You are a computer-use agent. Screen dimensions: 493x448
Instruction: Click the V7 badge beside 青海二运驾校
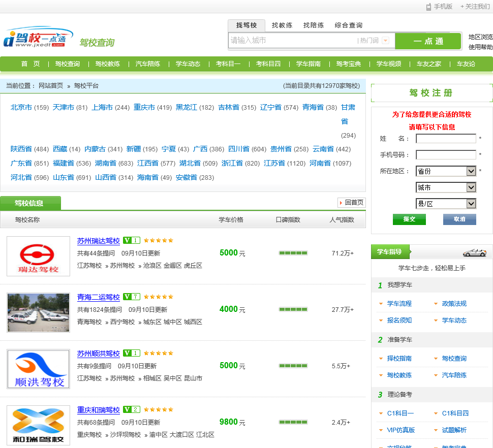pyautogui.click(x=132, y=297)
